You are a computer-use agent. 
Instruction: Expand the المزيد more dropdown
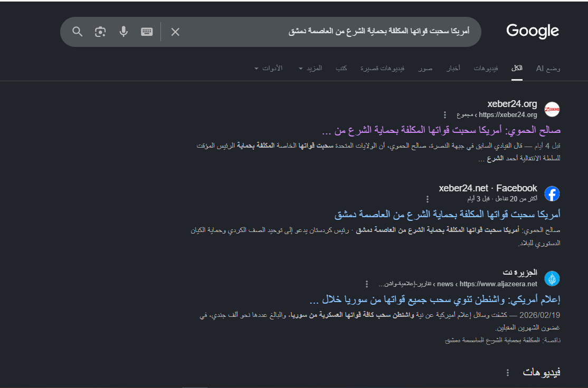point(310,68)
